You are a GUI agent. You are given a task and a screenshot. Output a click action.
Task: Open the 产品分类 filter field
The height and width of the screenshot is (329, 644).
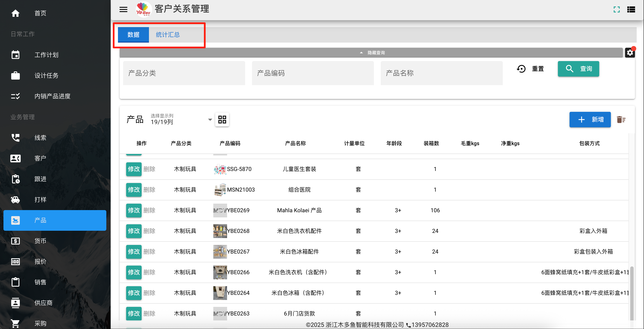click(184, 73)
